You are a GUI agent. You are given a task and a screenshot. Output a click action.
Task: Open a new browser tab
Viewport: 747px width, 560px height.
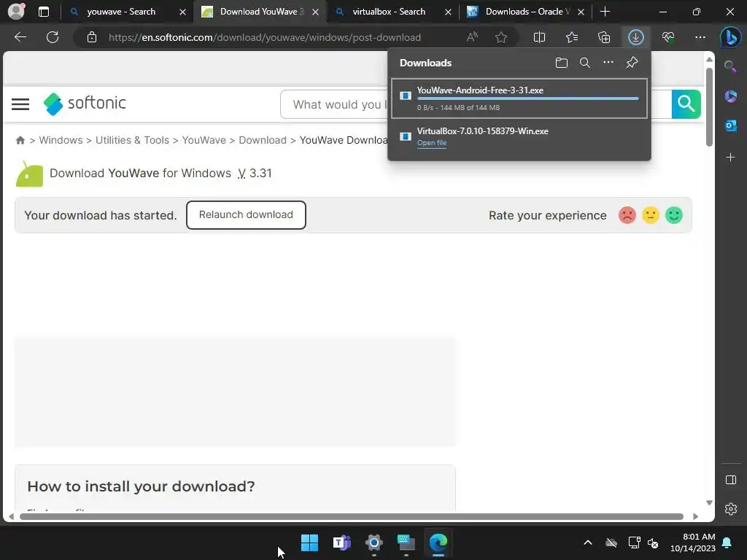(x=605, y=12)
